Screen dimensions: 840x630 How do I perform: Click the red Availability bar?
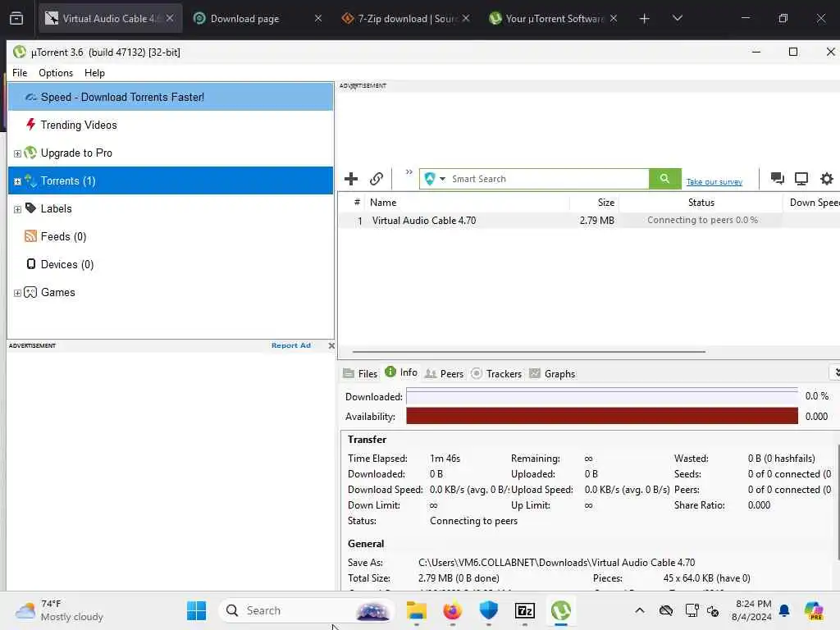click(x=602, y=416)
